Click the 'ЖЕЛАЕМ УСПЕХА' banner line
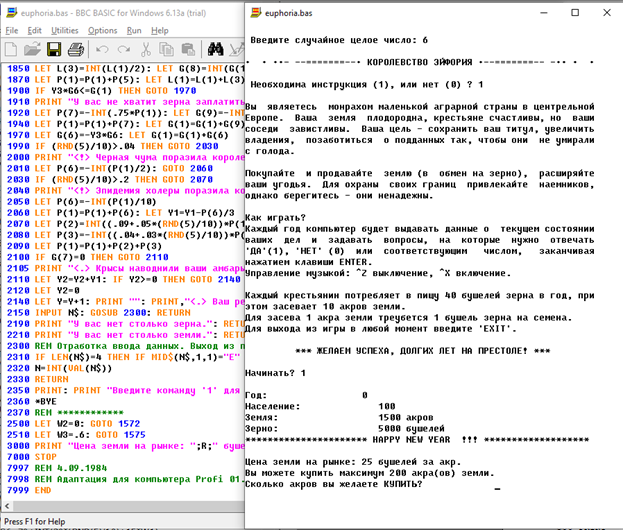Screen dimensions: 624x531 click(x=423, y=351)
